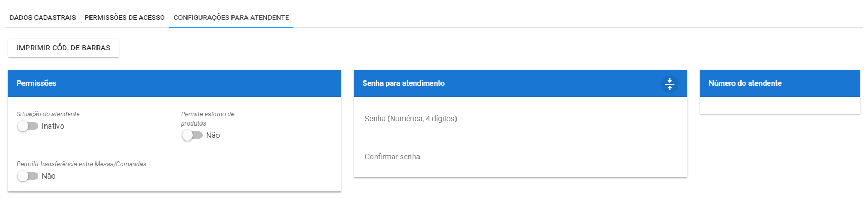The width and height of the screenshot is (868, 199).
Task: Click the Situação do atendente caption
Action: point(48,114)
